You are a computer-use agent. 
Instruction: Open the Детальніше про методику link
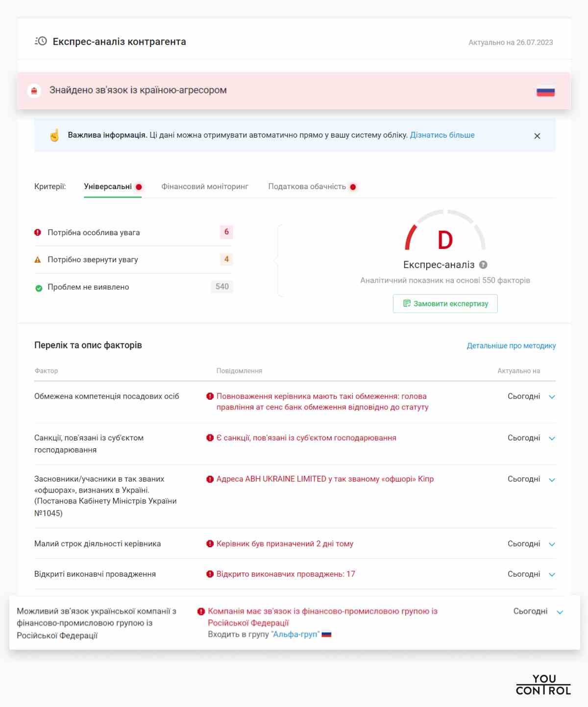[x=511, y=346]
